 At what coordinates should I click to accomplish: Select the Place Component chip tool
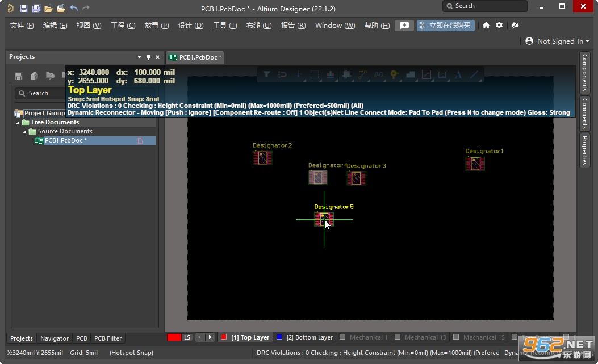point(346,74)
